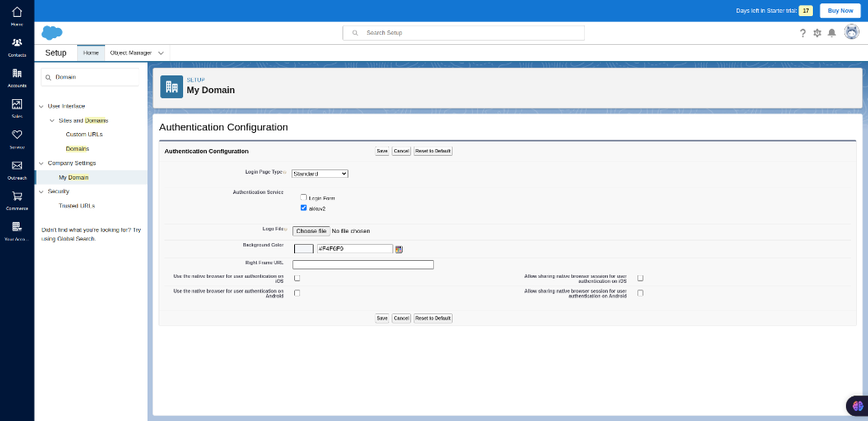Click the bottom Save button
The height and width of the screenshot is (421, 868).
tap(382, 319)
